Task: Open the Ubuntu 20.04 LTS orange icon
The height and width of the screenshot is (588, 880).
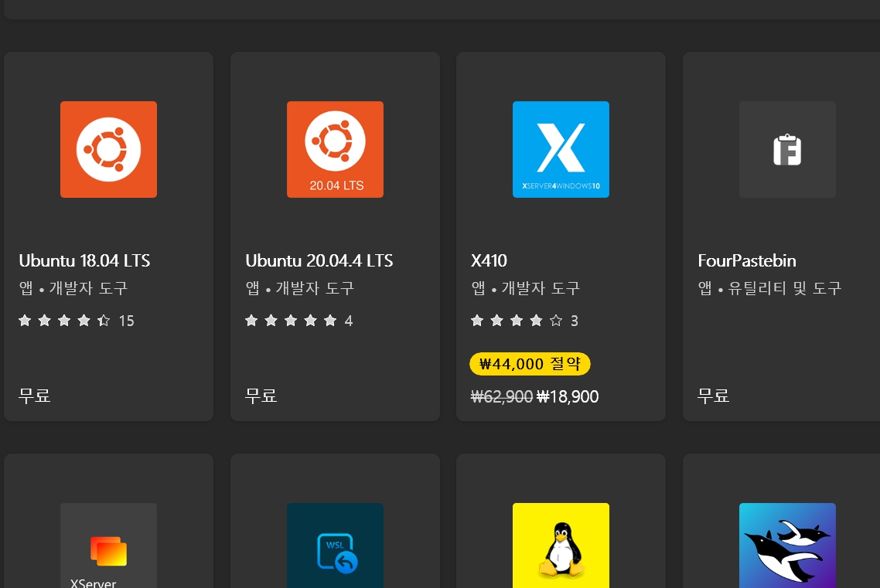Action: coord(335,149)
